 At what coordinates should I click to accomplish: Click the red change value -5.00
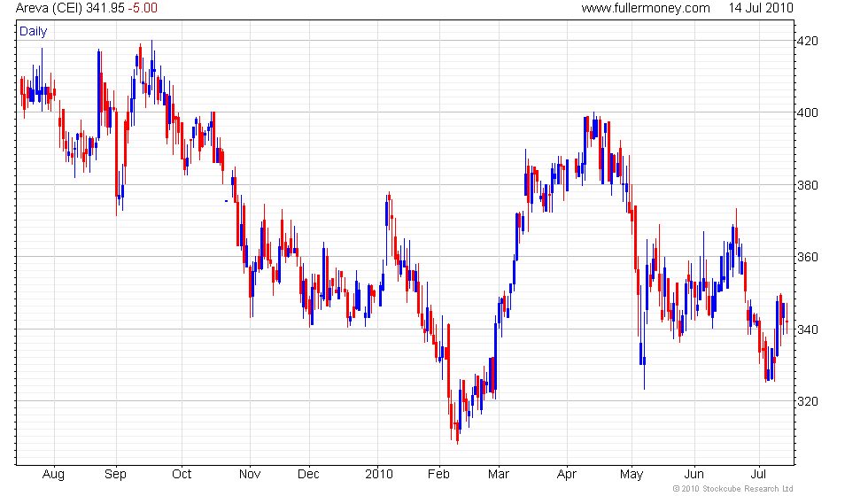(143, 8)
